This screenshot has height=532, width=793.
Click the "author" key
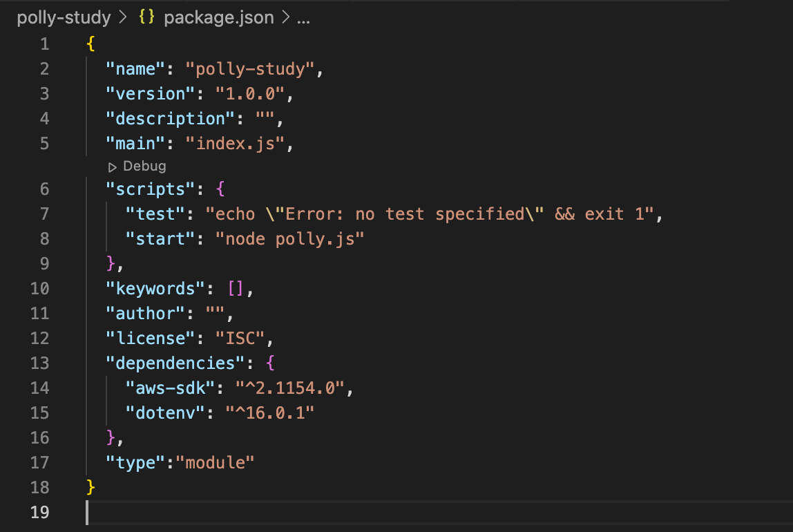pos(145,314)
